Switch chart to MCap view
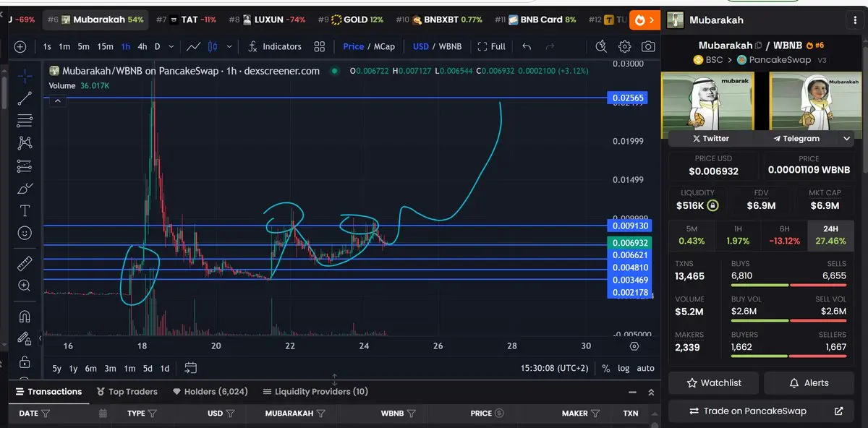Image resolution: width=868 pixels, height=428 pixels. [x=384, y=46]
